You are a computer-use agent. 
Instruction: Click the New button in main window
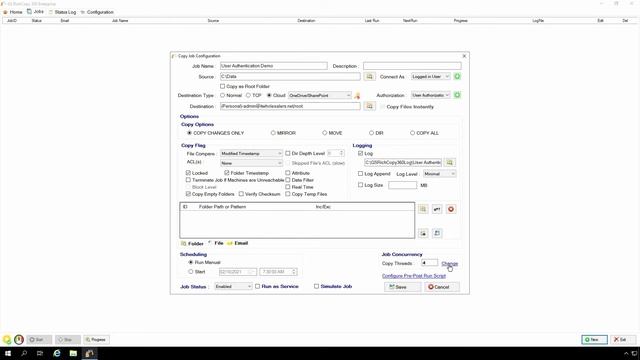point(594,340)
